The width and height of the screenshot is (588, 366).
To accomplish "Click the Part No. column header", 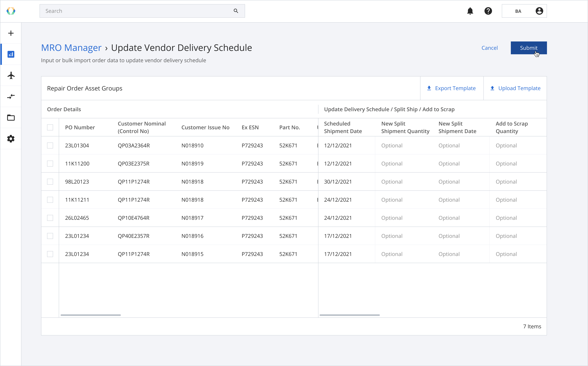I will pyautogui.click(x=289, y=127).
